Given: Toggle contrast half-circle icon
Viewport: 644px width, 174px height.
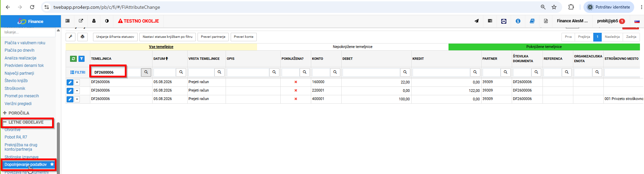Looking at the screenshot, I should click(107, 21).
